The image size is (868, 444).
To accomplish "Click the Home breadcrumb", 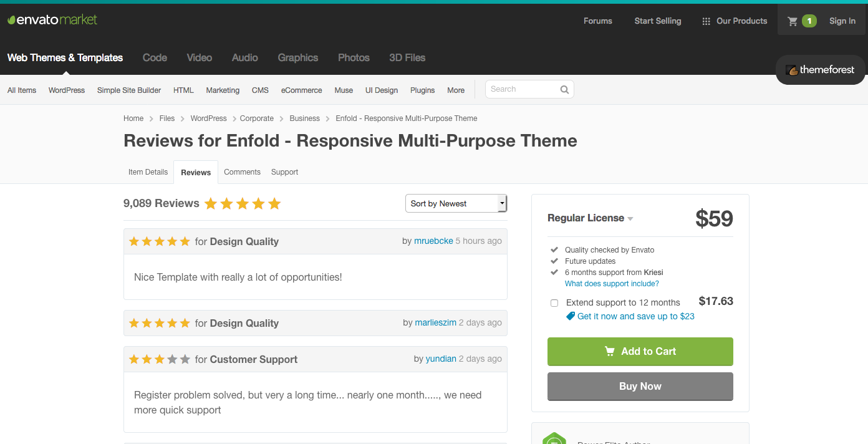I will (x=133, y=118).
